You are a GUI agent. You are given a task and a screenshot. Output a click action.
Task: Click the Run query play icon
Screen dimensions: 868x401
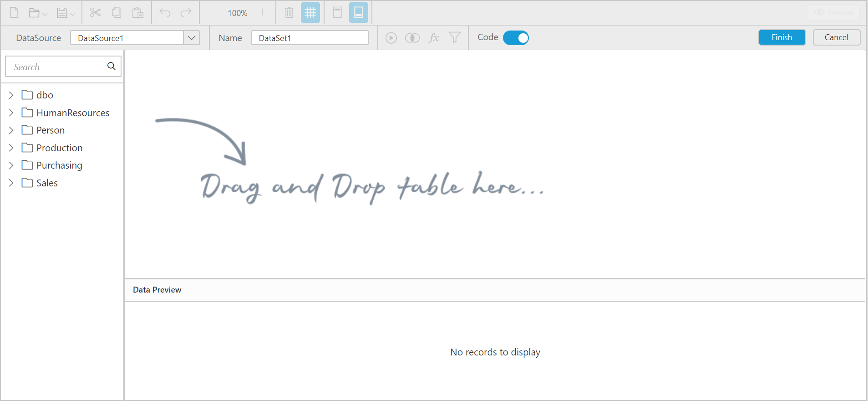tap(391, 38)
